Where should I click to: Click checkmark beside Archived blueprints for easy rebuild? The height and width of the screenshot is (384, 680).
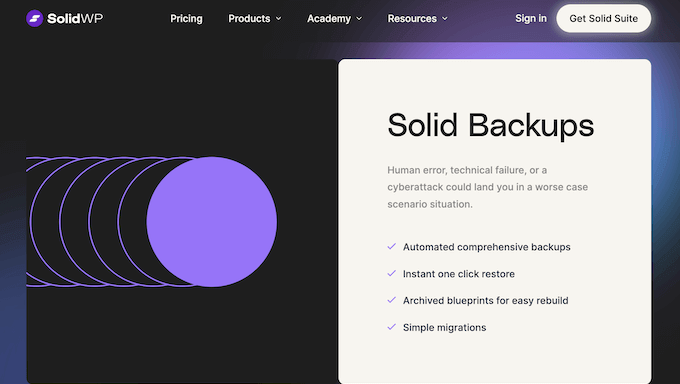tap(392, 300)
